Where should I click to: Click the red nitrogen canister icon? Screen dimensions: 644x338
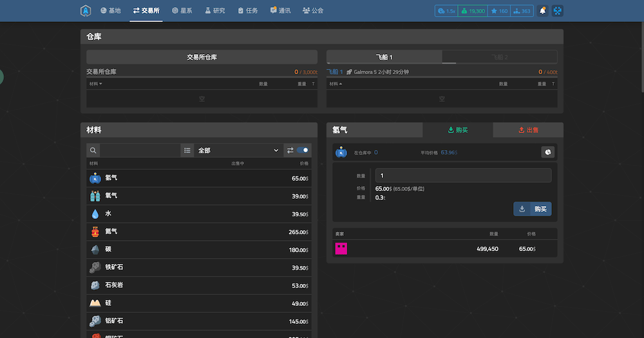[95, 232]
